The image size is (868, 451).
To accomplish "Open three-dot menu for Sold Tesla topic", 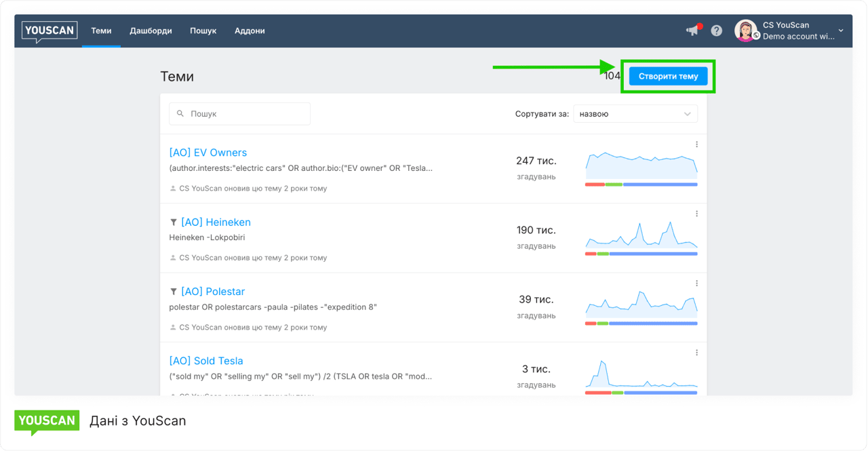I will 696,353.
